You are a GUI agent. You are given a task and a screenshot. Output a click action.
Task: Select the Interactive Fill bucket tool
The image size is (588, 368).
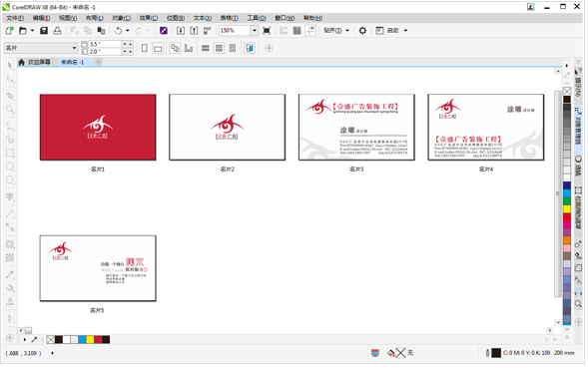[10, 288]
